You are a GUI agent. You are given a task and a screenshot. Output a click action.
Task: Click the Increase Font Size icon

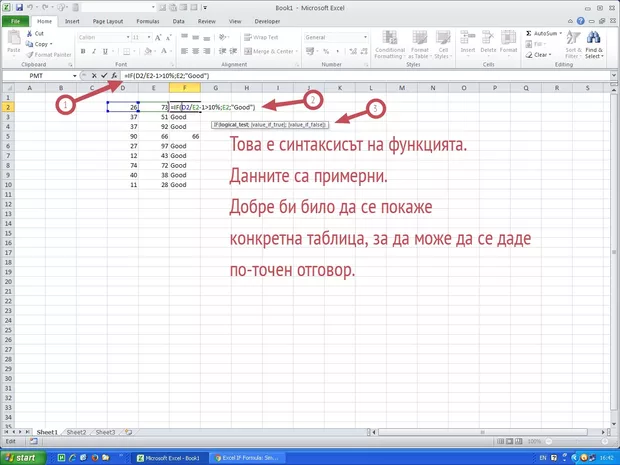point(158,38)
